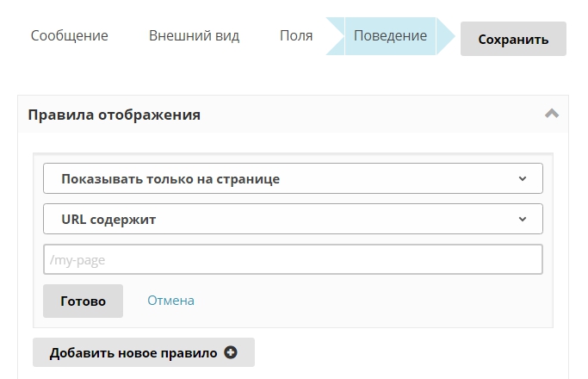Cancel rule editing via Отмена link
The width and height of the screenshot is (588, 379).
(x=170, y=301)
